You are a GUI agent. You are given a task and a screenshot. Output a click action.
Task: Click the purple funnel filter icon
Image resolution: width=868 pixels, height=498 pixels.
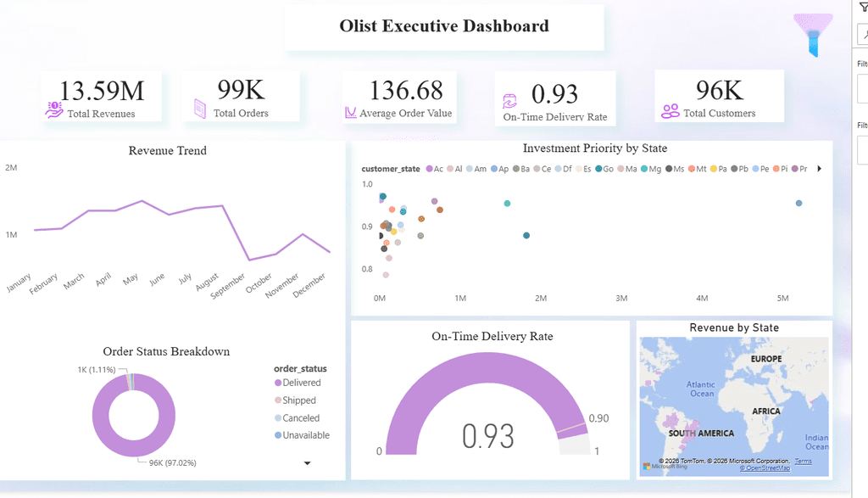[813, 35]
